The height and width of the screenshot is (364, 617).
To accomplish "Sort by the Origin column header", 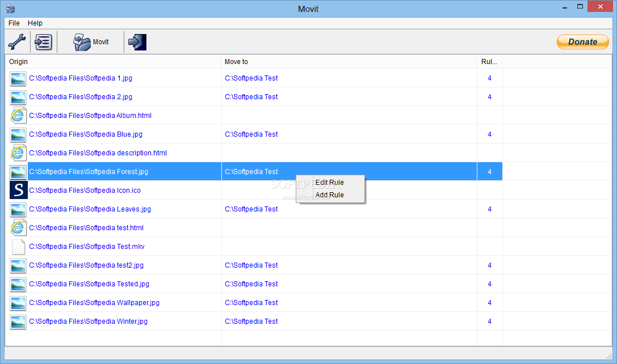I will coord(114,62).
